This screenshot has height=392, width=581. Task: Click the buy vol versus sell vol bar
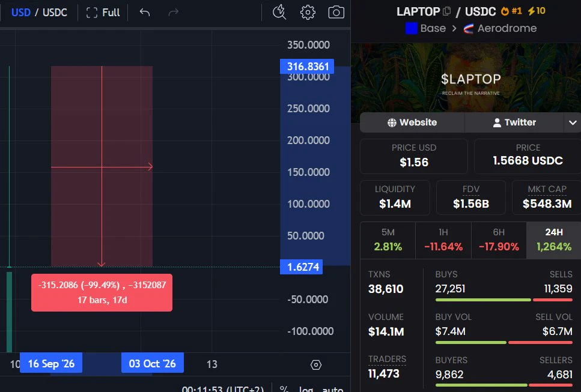pos(504,342)
